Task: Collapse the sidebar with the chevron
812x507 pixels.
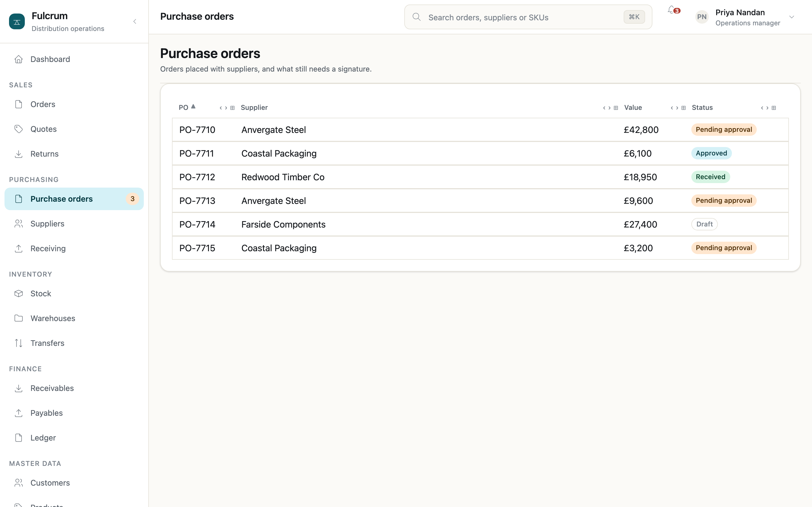Action: coord(135,21)
